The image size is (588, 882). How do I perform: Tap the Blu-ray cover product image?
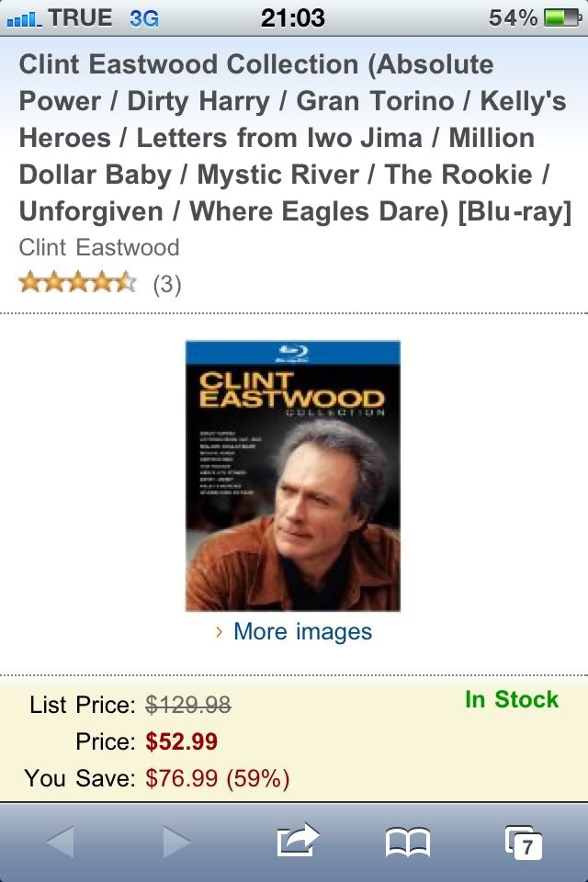[292, 476]
